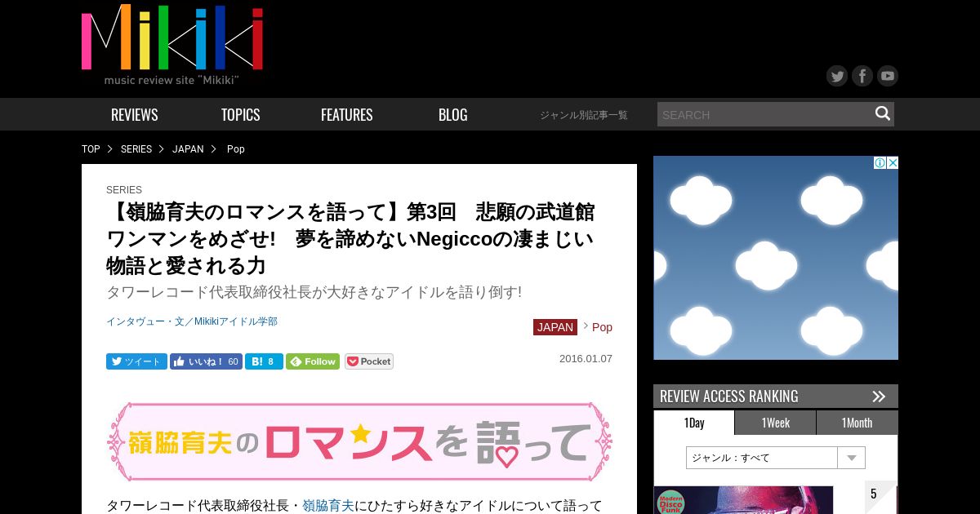Save article to Pocket
980x514 pixels.
(369, 361)
